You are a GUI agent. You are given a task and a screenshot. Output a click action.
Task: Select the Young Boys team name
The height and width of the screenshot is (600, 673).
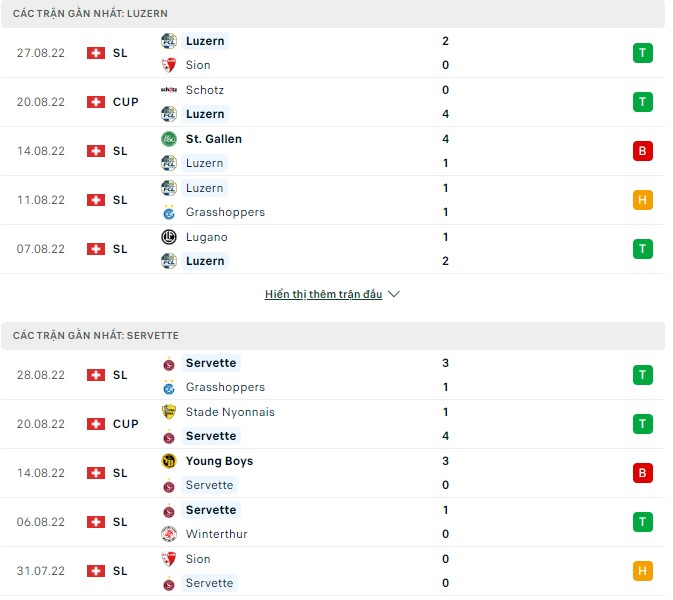coord(219,461)
